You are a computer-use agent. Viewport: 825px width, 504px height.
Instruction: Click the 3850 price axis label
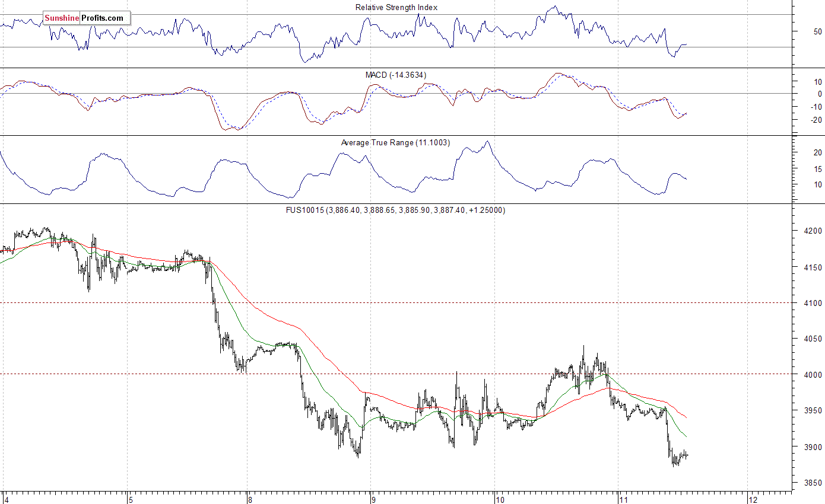pos(813,483)
